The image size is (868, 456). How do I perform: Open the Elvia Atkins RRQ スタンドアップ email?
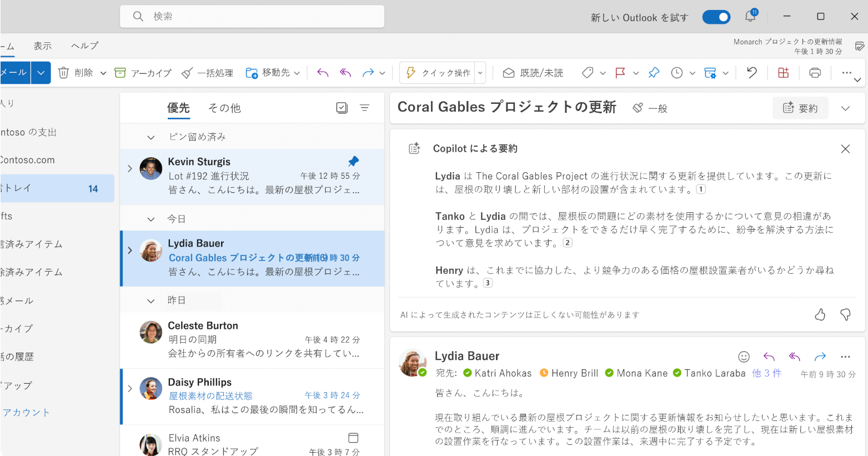click(253, 441)
